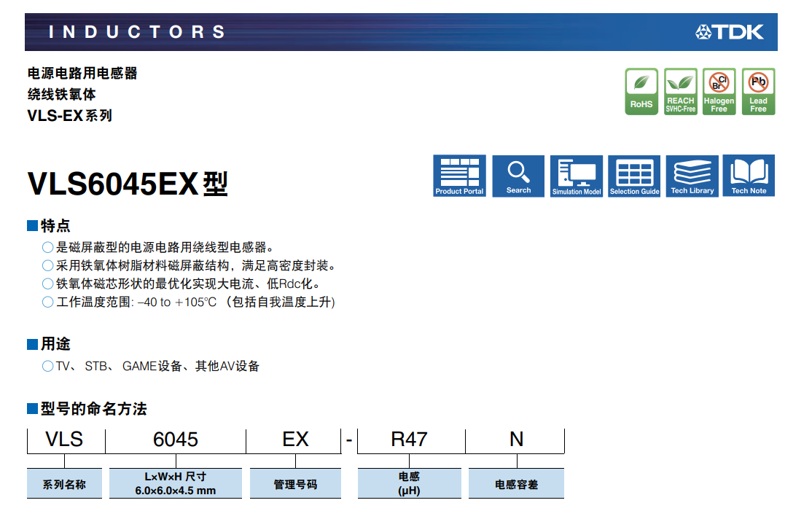Viewport: 812px width, 519px height.
Task: Click the Halogen Free badge
Action: tap(719, 92)
